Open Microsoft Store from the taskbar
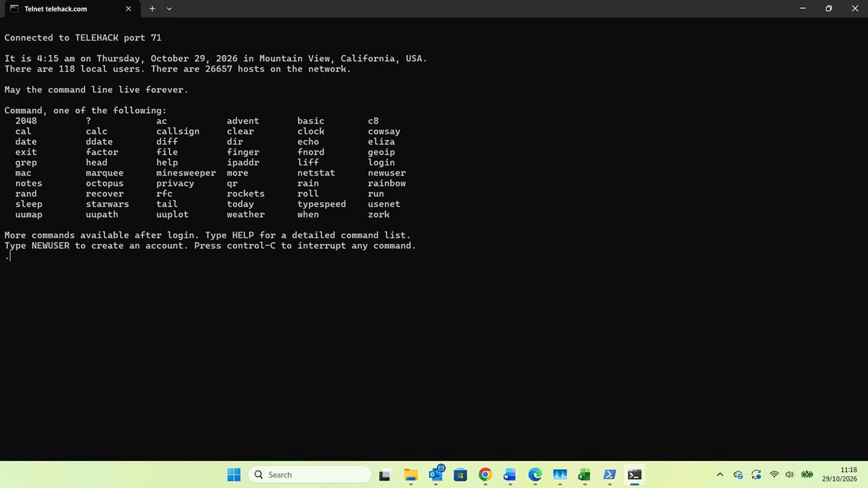Image resolution: width=868 pixels, height=488 pixels. (460, 475)
